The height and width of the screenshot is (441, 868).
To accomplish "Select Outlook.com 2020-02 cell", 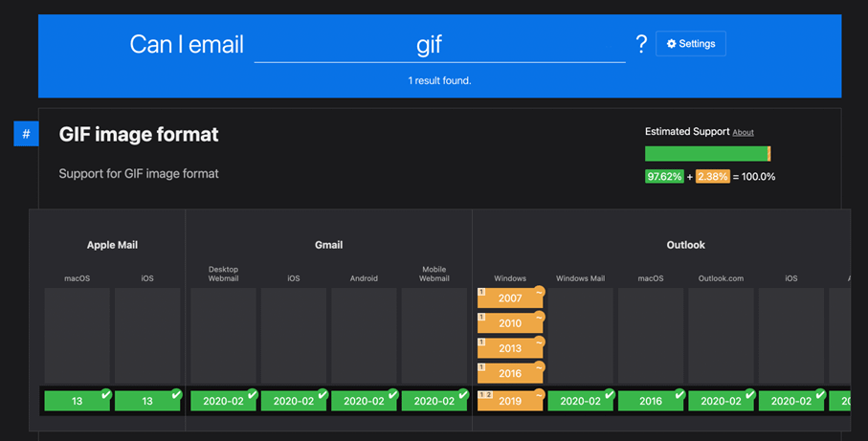I will [721, 401].
